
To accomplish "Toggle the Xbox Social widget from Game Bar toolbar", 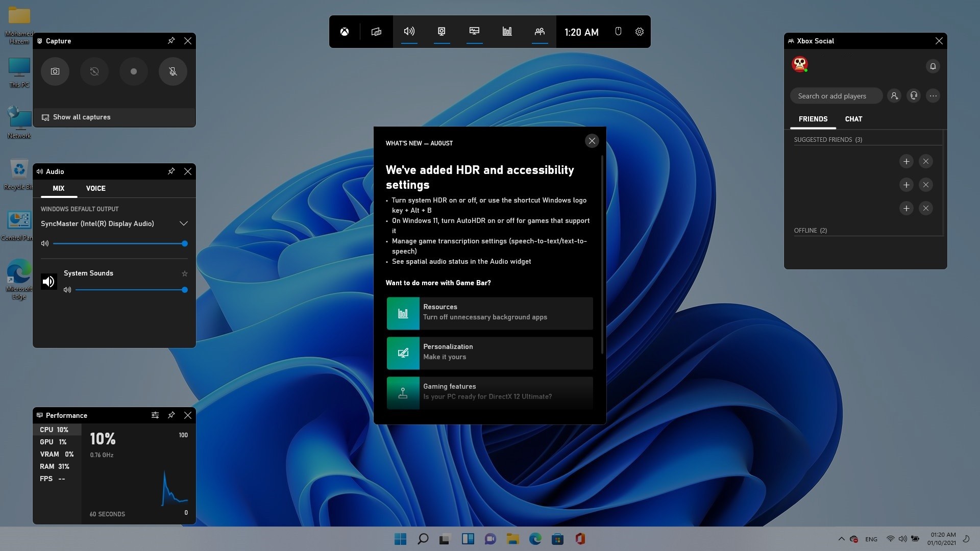I will [540, 32].
